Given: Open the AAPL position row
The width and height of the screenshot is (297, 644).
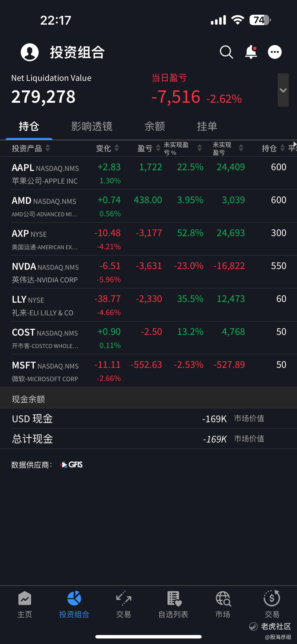Looking at the screenshot, I should [x=148, y=173].
